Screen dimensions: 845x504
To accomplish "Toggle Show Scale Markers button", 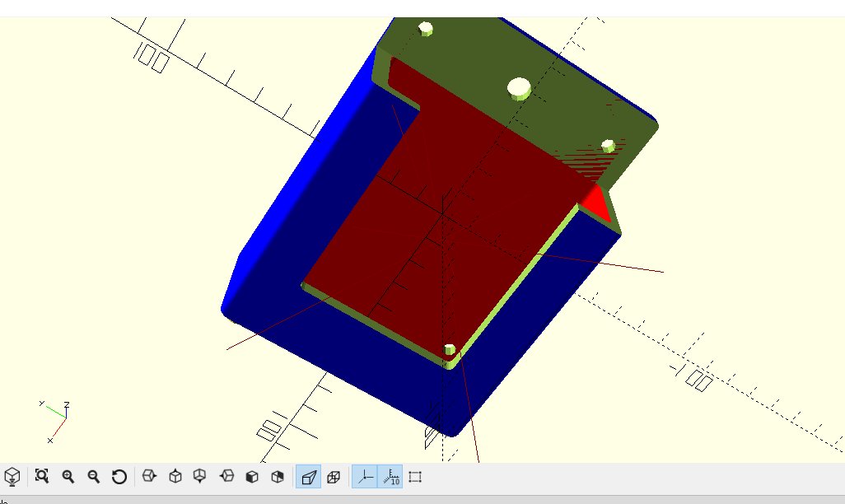I will pos(390,477).
